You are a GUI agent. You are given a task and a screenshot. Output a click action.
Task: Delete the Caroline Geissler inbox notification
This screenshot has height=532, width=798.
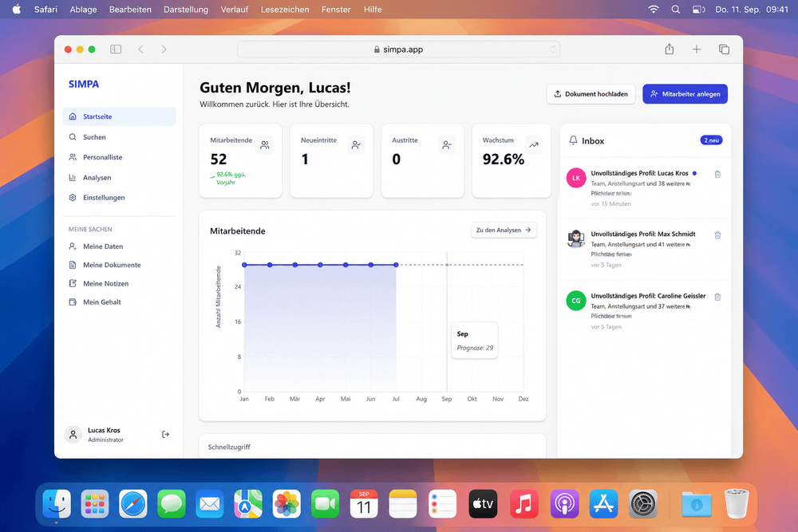tap(717, 297)
